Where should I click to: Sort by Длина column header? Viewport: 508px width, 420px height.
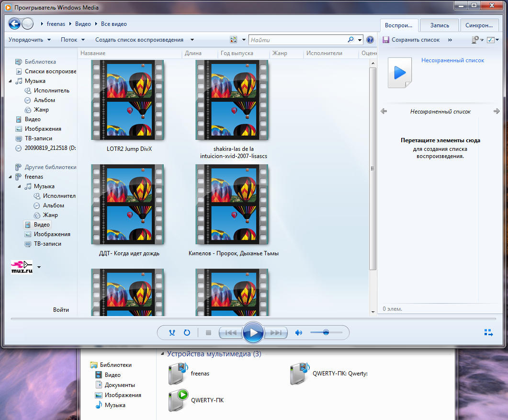pos(200,53)
